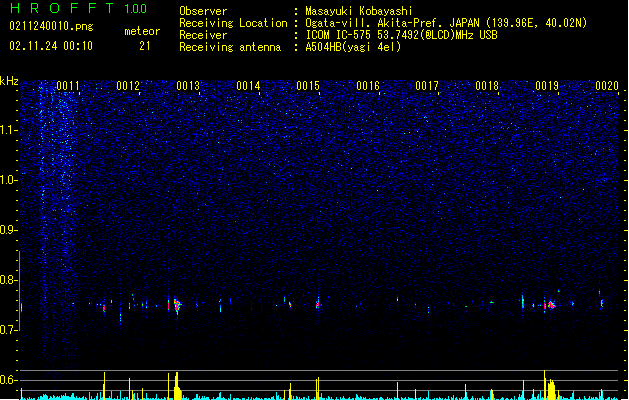
Task: Click the tall yellow signal spike below 0013
Action: click(177, 386)
